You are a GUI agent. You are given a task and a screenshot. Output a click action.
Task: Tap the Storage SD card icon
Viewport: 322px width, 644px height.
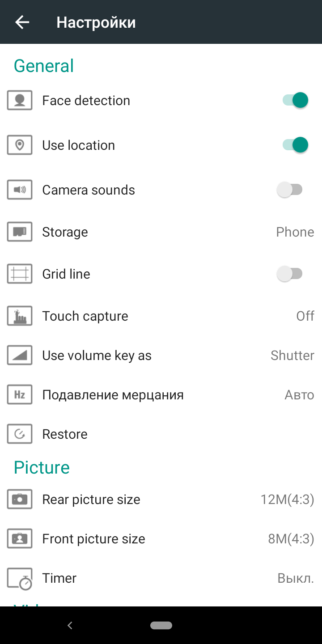click(20, 232)
